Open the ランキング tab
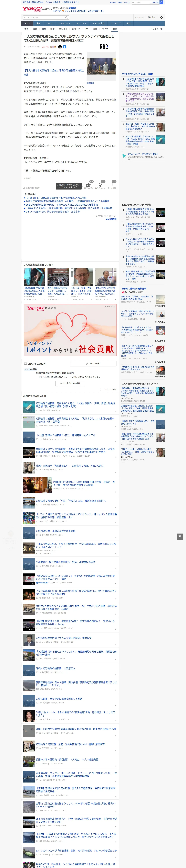The image size is (186, 868). [115, 24]
